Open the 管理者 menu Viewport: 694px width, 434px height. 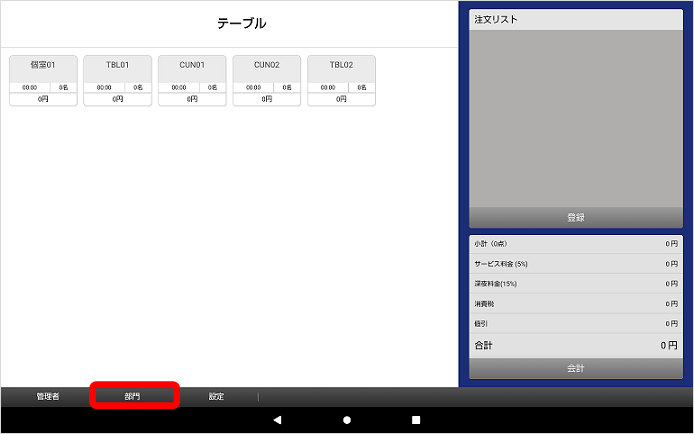pyautogui.click(x=48, y=396)
